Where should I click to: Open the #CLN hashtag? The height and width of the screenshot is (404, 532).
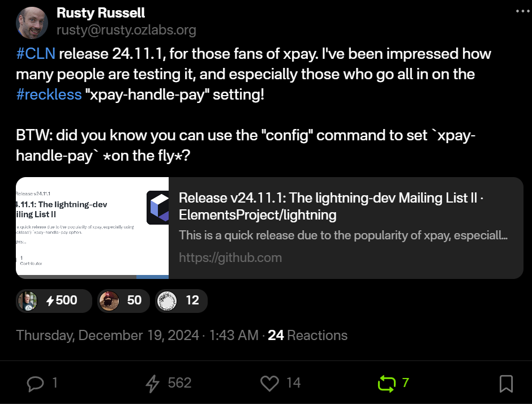pyautogui.click(x=36, y=54)
